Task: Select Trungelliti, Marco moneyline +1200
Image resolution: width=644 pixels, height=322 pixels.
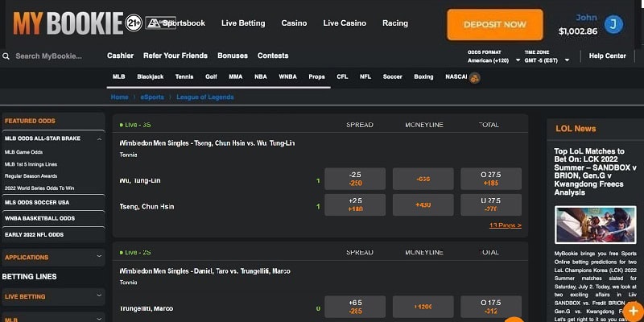Action: (423, 307)
